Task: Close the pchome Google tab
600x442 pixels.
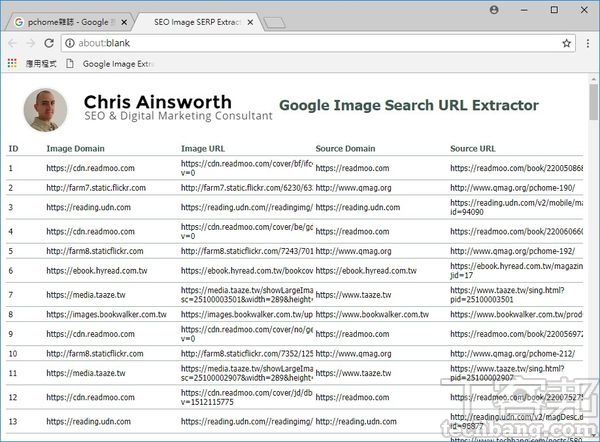Action: (124, 23)
